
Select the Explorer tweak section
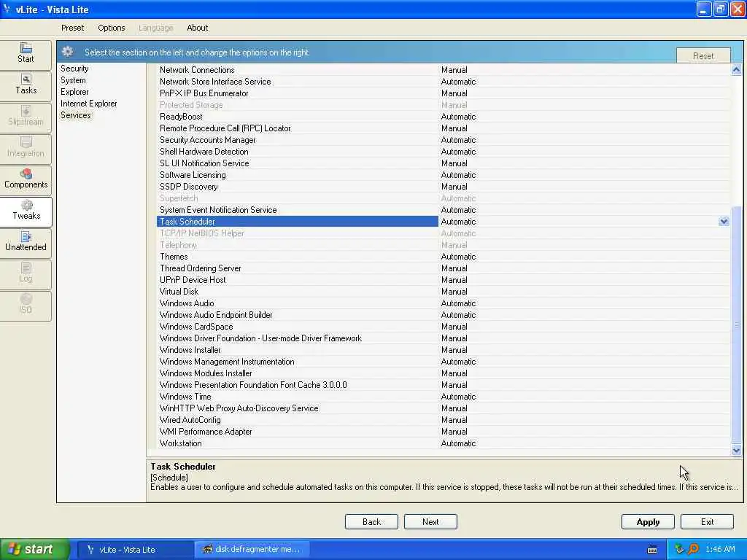pyautogui.click(x=74, y=92)
